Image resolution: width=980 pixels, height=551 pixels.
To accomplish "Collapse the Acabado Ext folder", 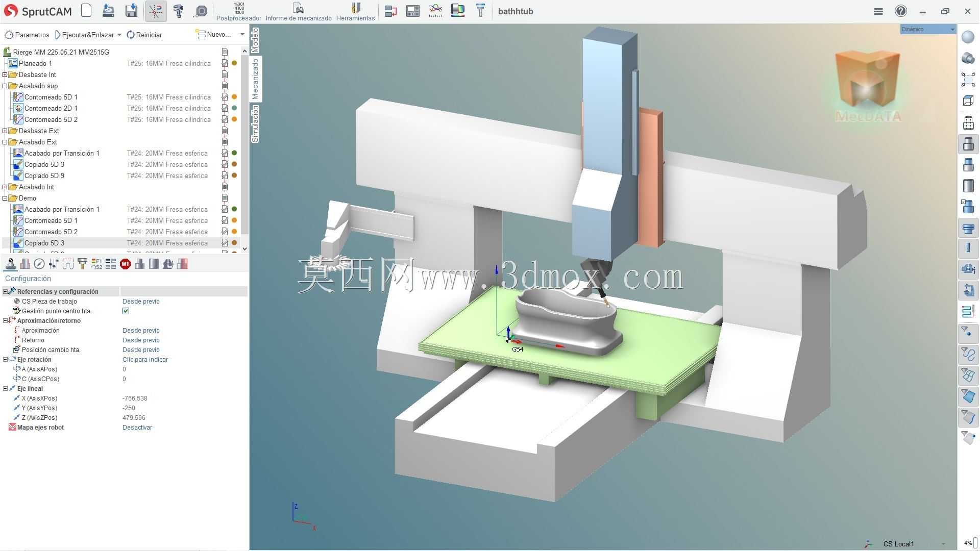I will click(x=5, y=142).
